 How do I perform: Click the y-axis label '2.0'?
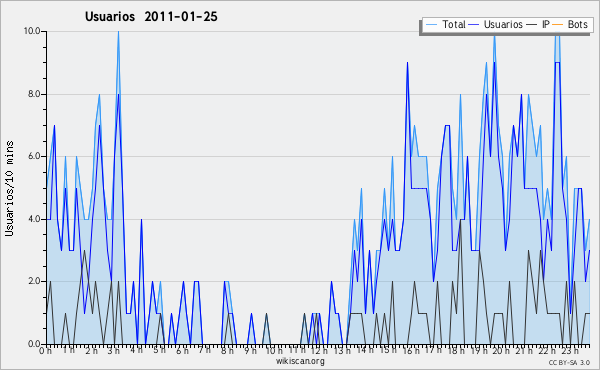(x=34, y=281)
